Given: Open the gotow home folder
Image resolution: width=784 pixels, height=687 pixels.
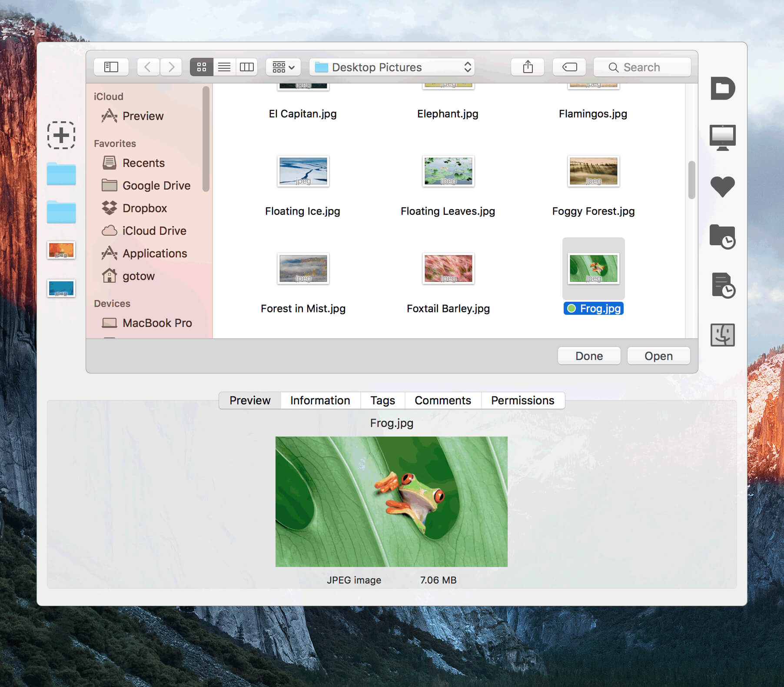Looking at the screenshot, I should point(138,276).
